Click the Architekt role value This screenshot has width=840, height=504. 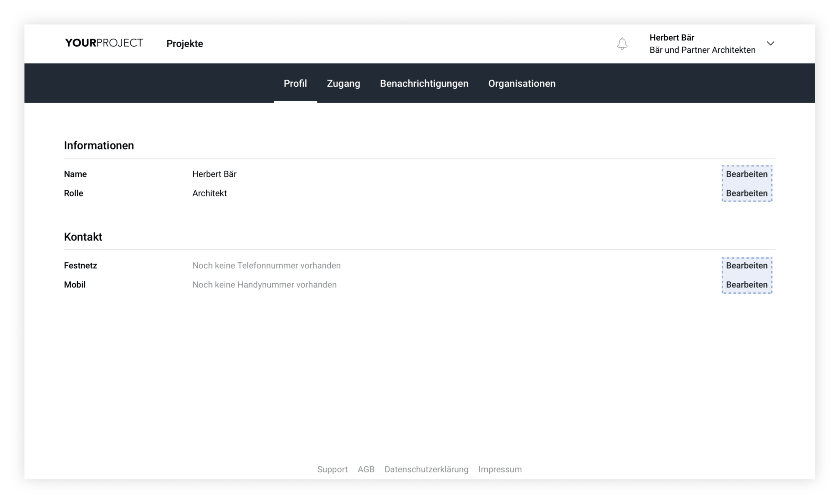point(209,193)
